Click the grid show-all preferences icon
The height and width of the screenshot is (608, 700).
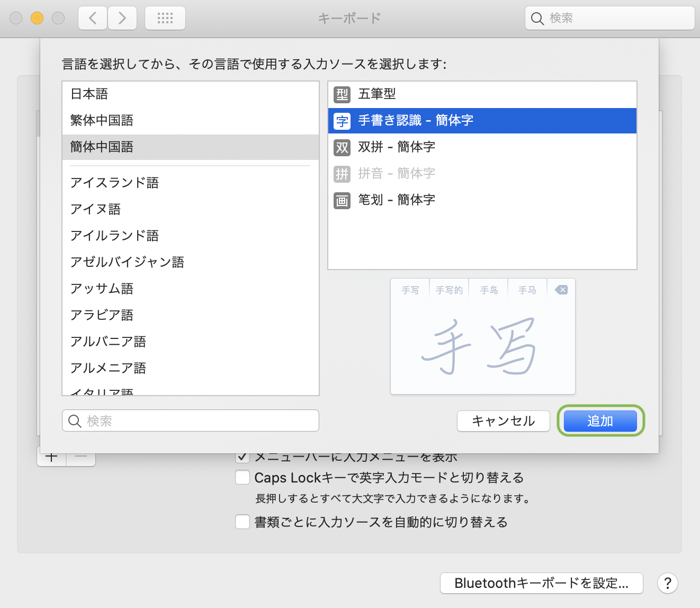click(165, 19)
